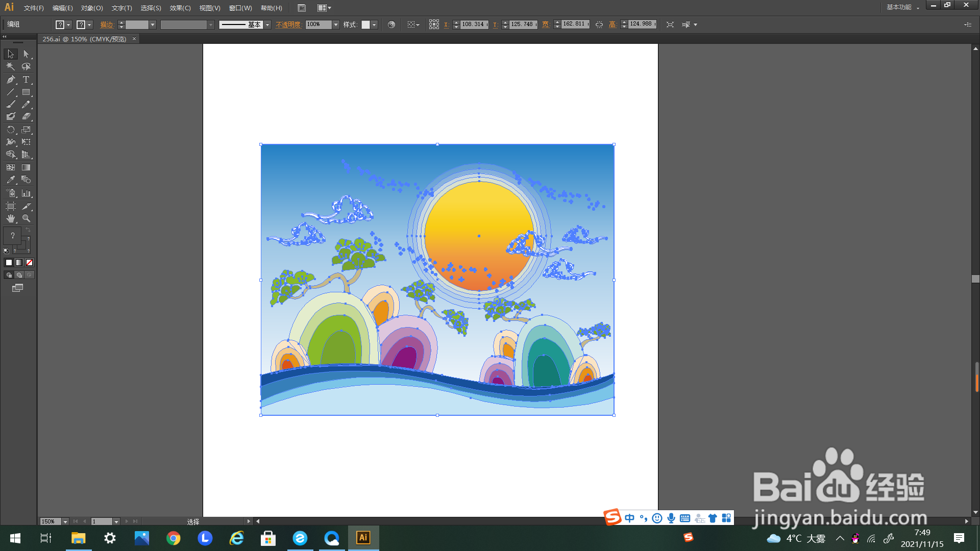Click the Recolor Artwork wheel icon
Image resolution: width=980 pixels, height=551 pixels.
pyautogui.click(x=391, y=24)
